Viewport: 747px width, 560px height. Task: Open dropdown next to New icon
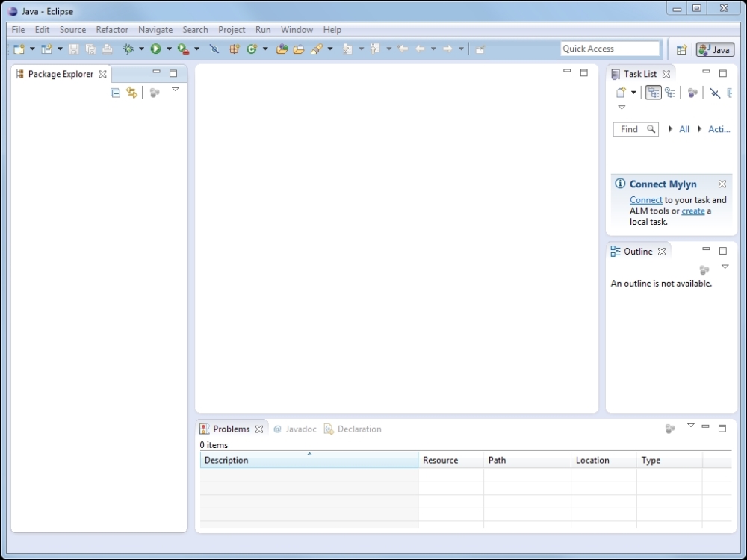click(x=32, y=49)
